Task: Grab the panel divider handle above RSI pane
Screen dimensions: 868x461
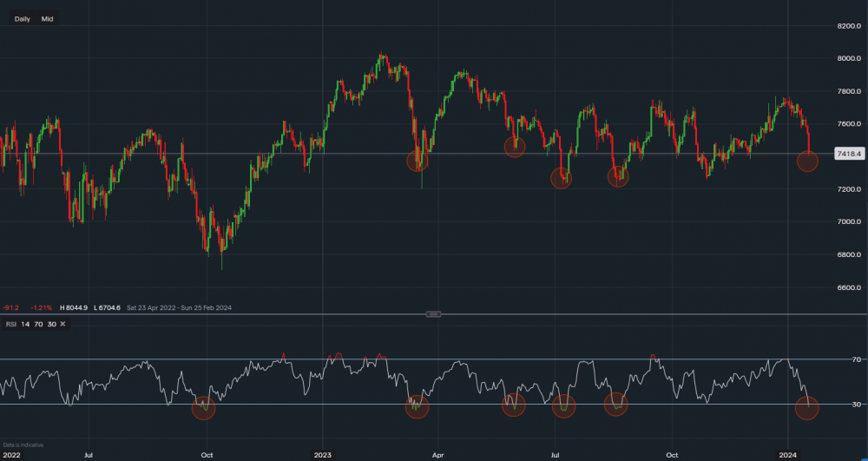Action: [435, 313]
